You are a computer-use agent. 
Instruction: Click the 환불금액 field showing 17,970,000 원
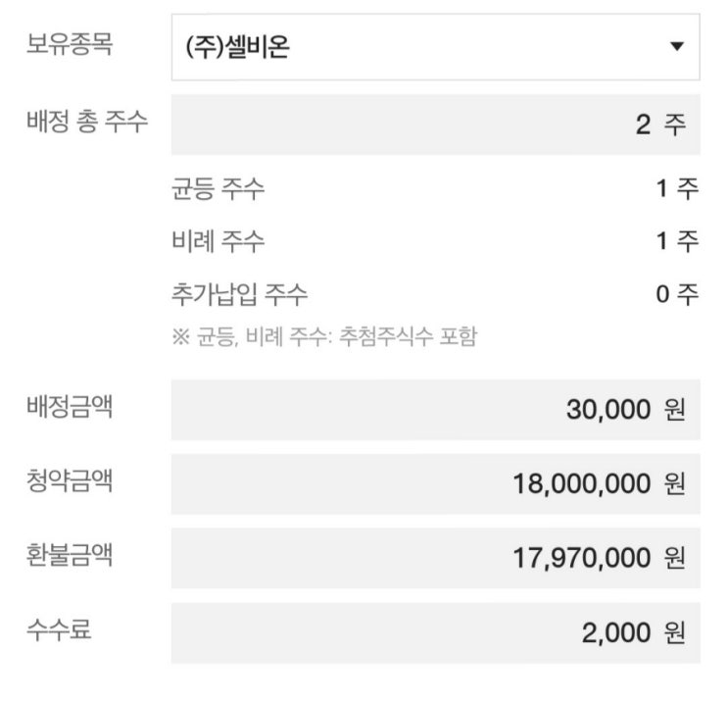point(435,558)
